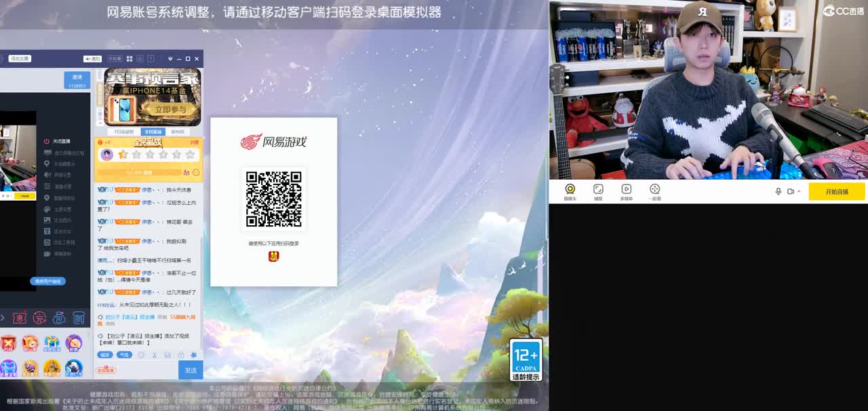Click the circle icon right of progress bar
Image resolution: width=868 pixels, height=411 pixels.
coord(196,172)
